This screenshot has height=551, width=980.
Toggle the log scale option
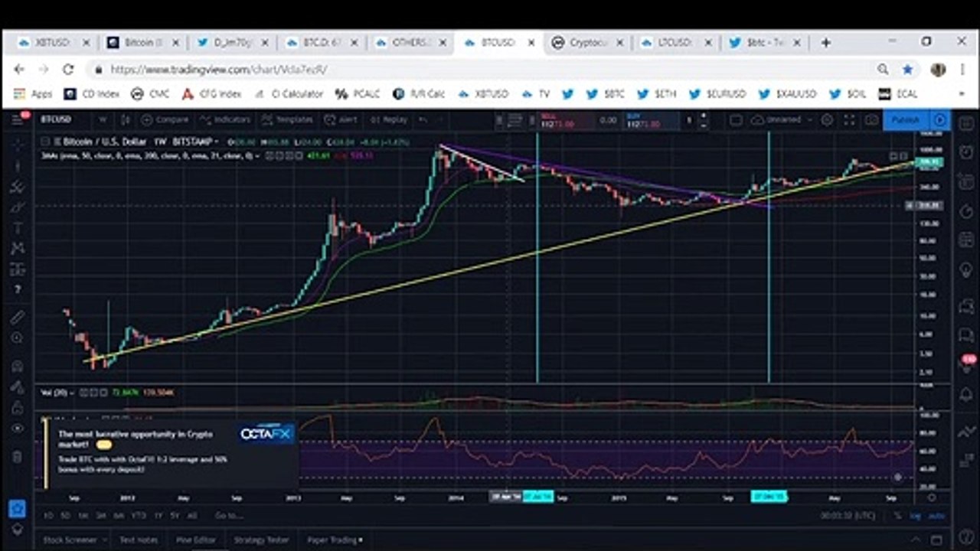(x=916, y=516)
